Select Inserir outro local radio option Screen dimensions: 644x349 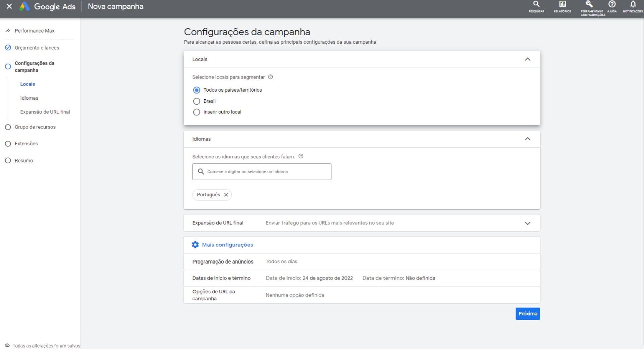pyautogui.click(x=197, y=112)
